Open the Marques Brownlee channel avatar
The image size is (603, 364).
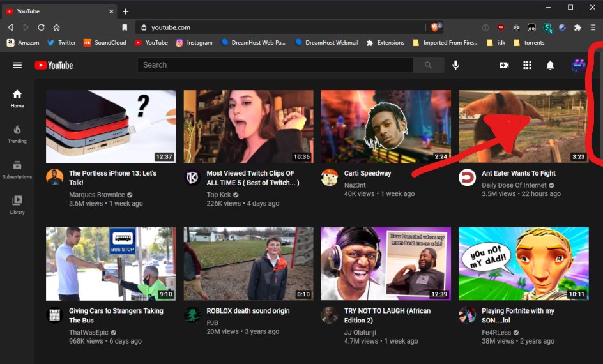pyautogui.click(x=54, y=177)
